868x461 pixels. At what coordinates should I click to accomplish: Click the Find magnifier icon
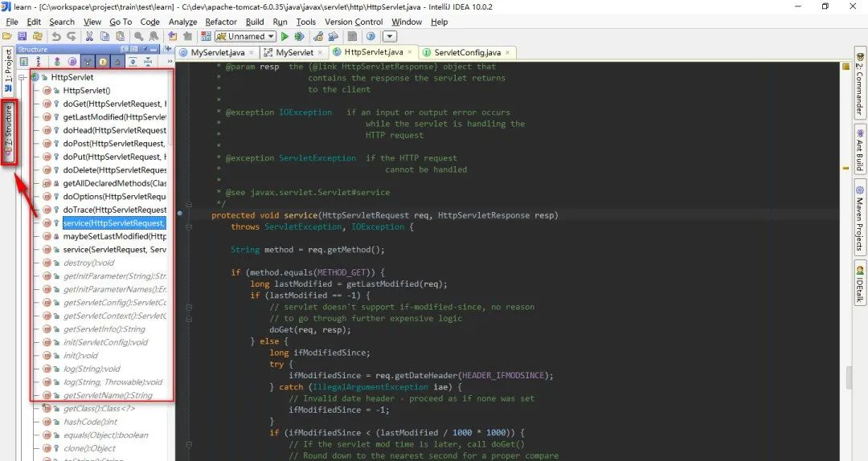(x=138, y=36)
